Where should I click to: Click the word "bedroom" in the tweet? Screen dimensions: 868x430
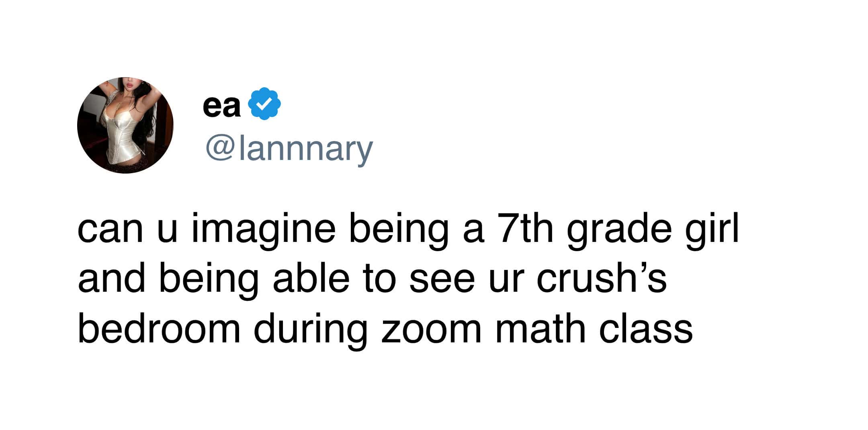coord(159,329)
